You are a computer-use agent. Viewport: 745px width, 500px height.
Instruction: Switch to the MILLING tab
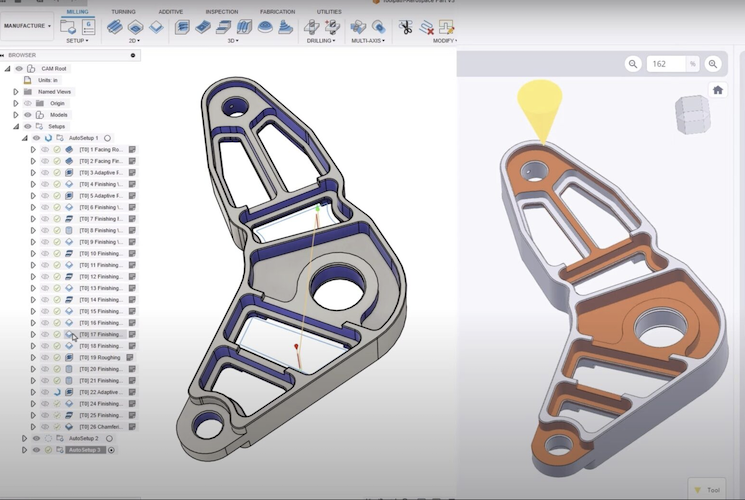[77, 11]
